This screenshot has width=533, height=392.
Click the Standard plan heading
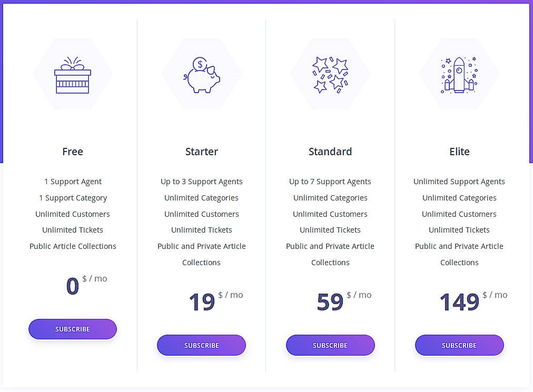[330, 152]
